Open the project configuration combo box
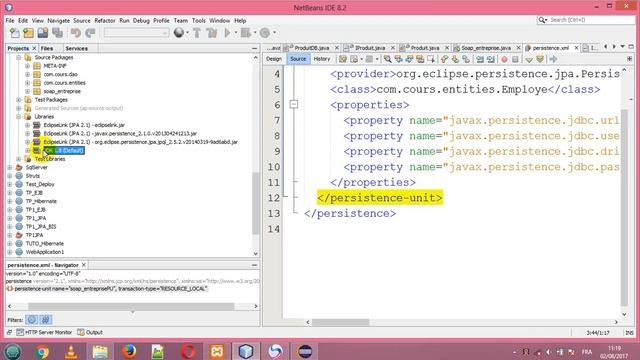The width and height of the screenshot is (640, 360). click(x=136, y=33)
